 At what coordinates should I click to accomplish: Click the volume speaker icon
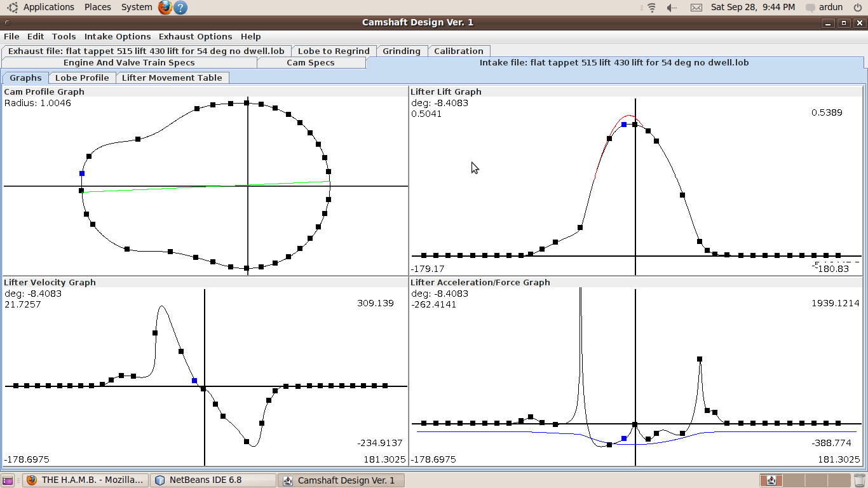(672, 8)
